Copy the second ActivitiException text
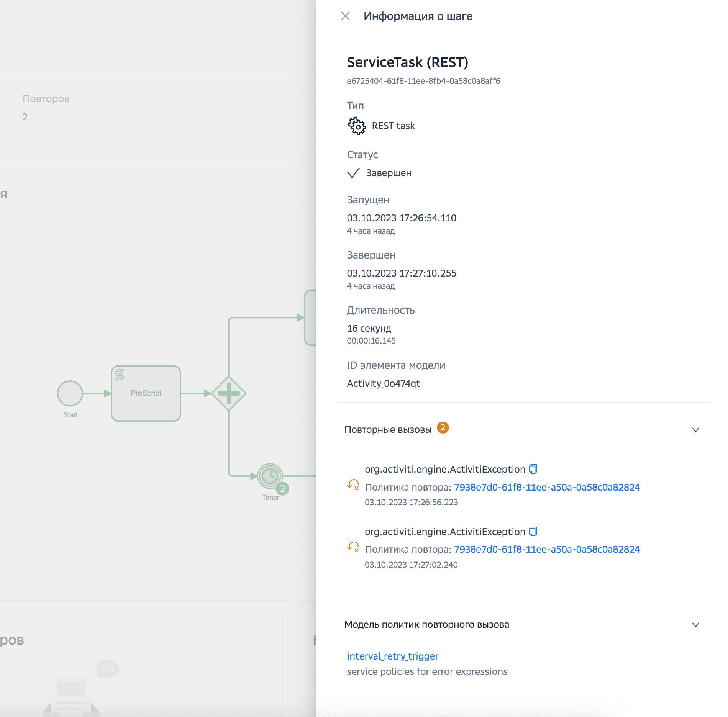 pyautogui.click(x=533, y=532)
